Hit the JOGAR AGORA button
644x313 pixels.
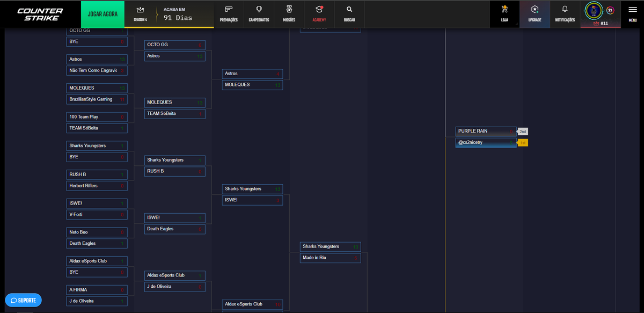click(103, 14)
